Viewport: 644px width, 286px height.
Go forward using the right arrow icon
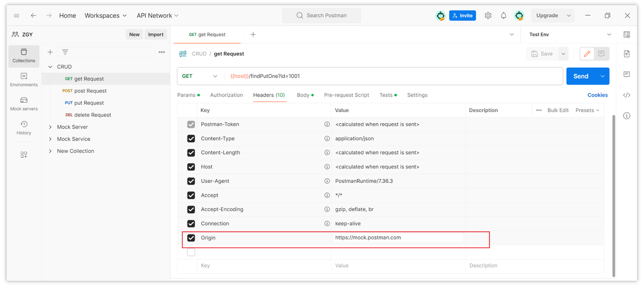click(49, 16)
